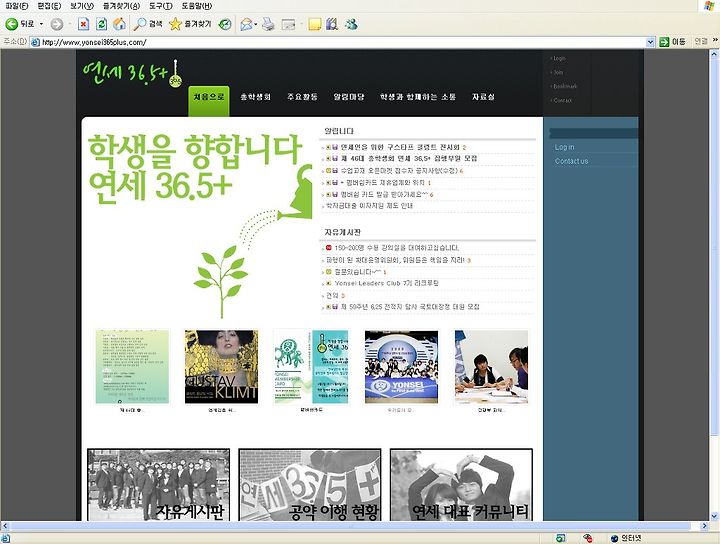This screenshot has width=720, height=544.
Task: Select the green 처음으로 home tab
Action: pyautogui.click(x=209, y=100)
